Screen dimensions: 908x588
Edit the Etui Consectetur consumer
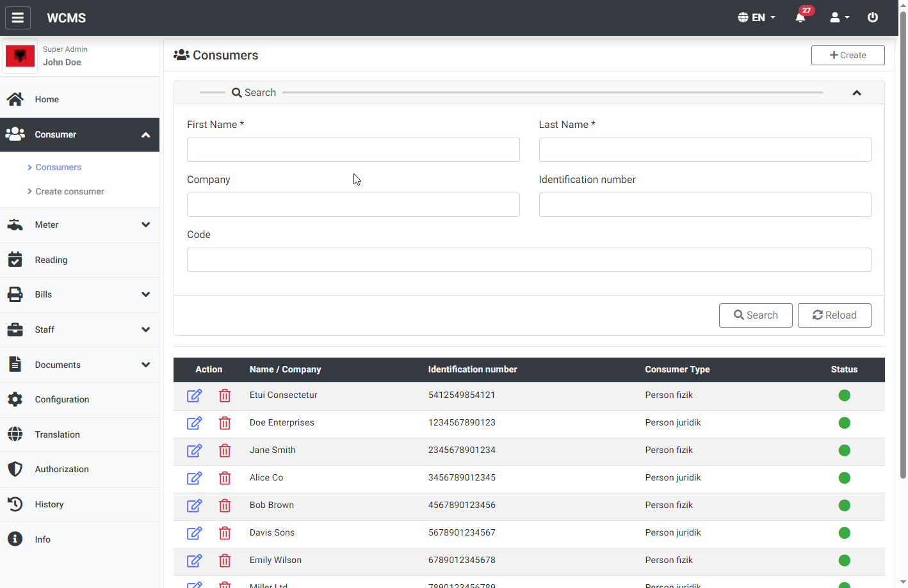tap(195, 395)
